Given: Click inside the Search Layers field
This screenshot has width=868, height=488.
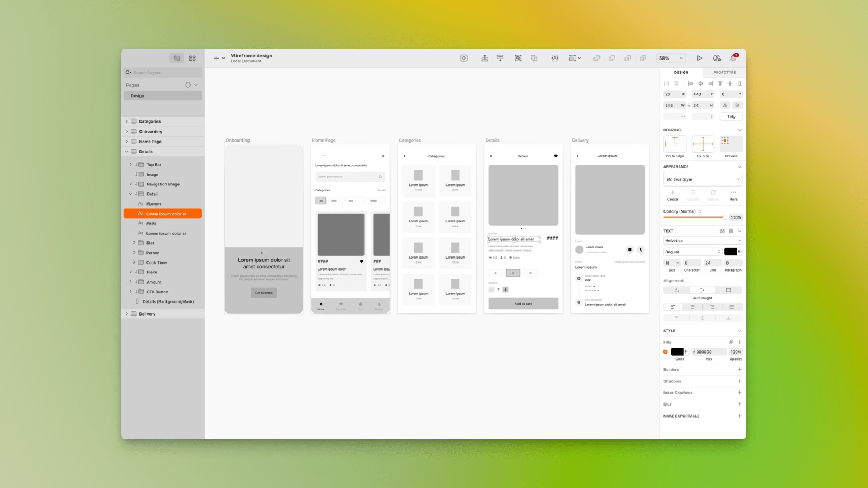Looking at the screenshot, I should tap(163, 72).
